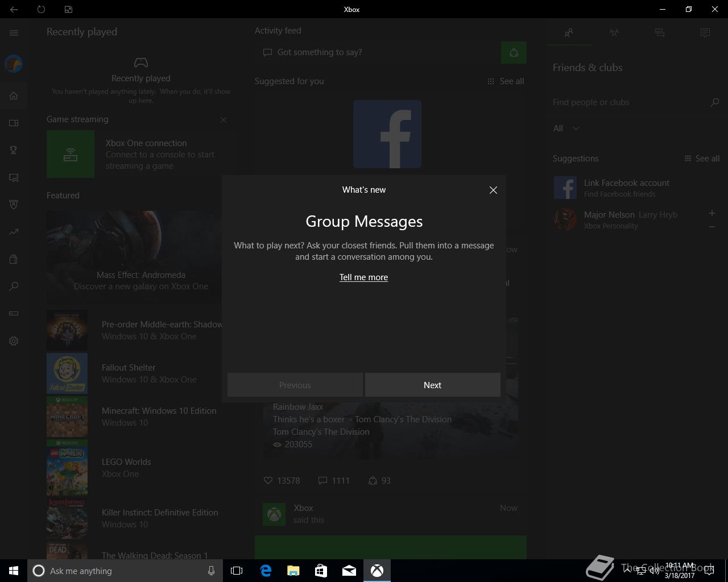
Task: Open Connection console icon in sidebar
Action: (14, 314)
